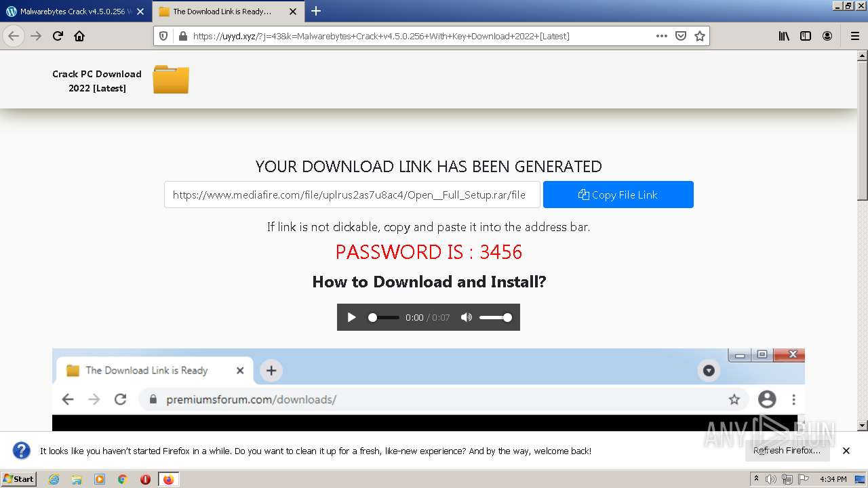
Task: Open Firefox hamburger menu
Action: pos(854,36)
